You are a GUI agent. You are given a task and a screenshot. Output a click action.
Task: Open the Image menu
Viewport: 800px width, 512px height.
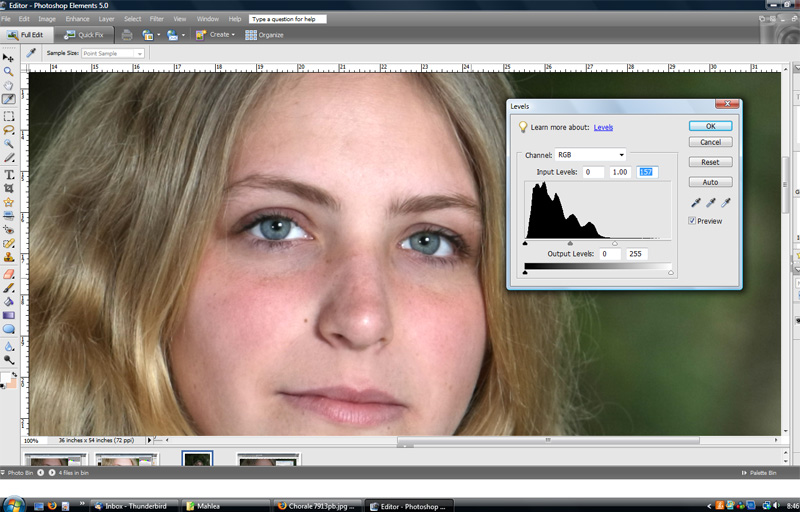(x=47, y=19)
